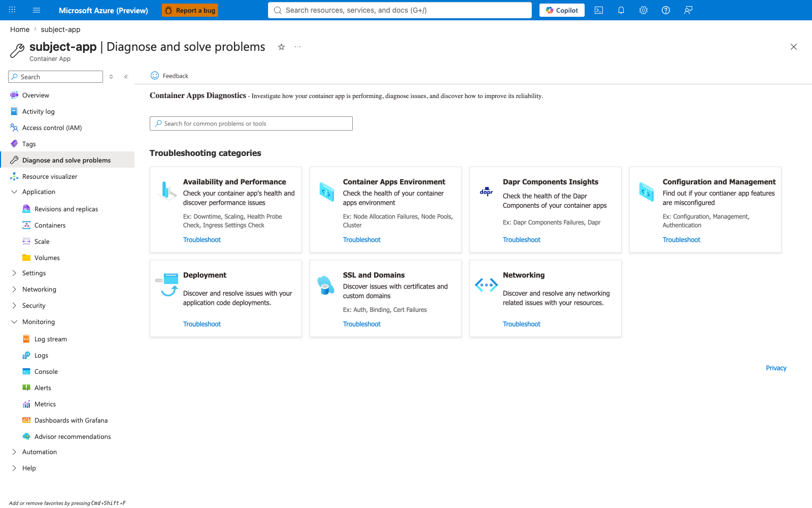
Task: Click the feedback person icon in header
Action: tap(688, 10)
